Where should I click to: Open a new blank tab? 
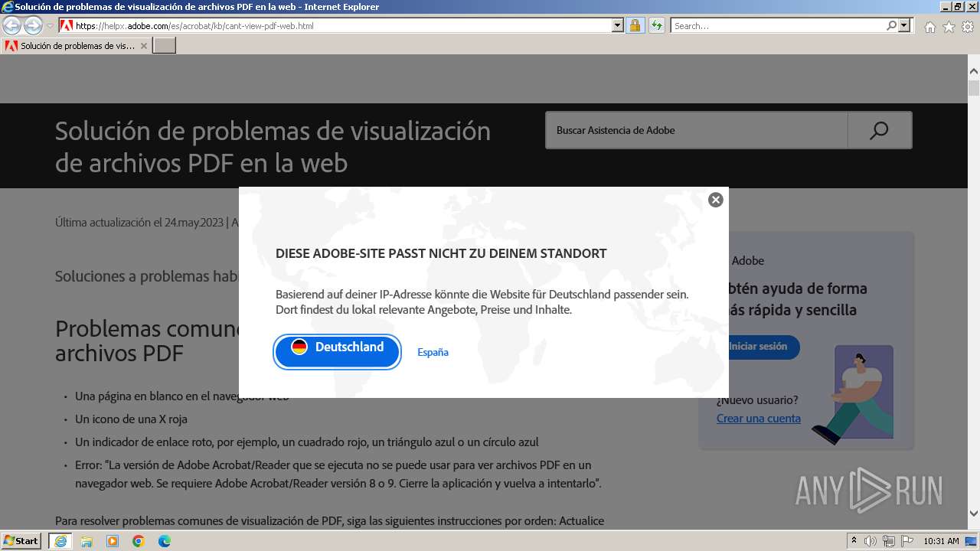tap(165, 46)
